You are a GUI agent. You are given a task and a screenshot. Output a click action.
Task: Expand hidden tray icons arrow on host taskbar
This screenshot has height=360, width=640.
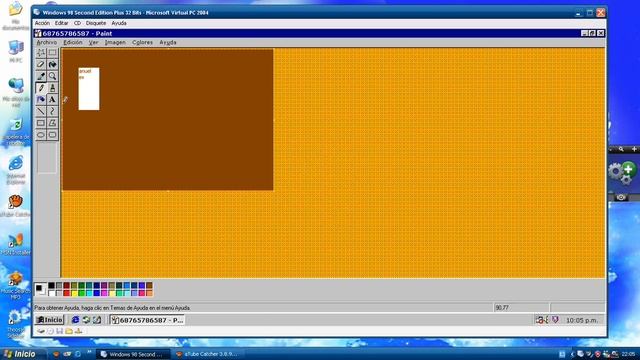pyautogui.click(x=572, y=354)
